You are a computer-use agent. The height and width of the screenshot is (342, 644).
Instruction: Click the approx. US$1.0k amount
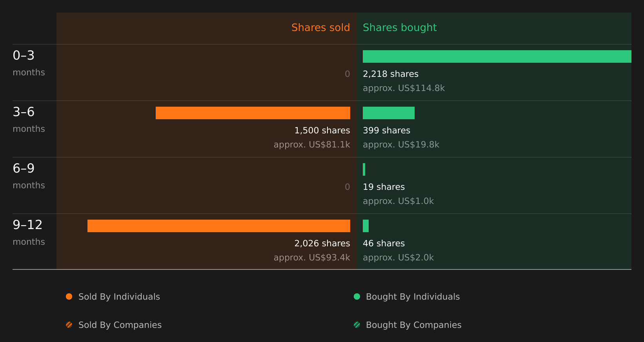point(398,201)
